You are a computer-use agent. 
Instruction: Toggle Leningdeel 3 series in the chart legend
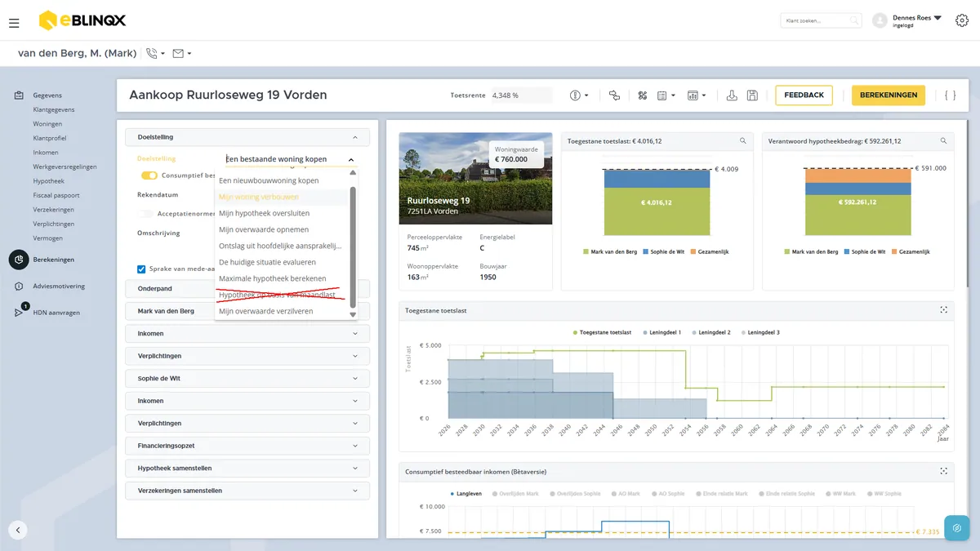(760, 332)
